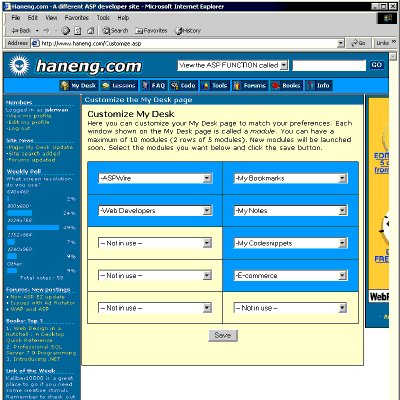Screen dimensions: 400x400
Task: Click the ASP function search text field
Action: 329,65
